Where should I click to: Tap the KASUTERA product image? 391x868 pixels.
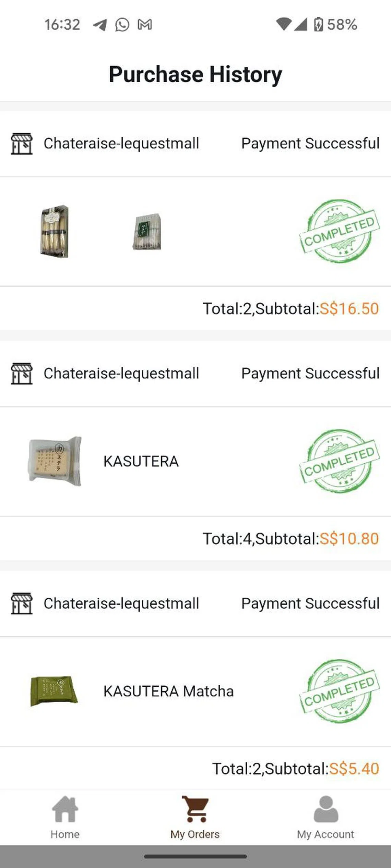55,461
